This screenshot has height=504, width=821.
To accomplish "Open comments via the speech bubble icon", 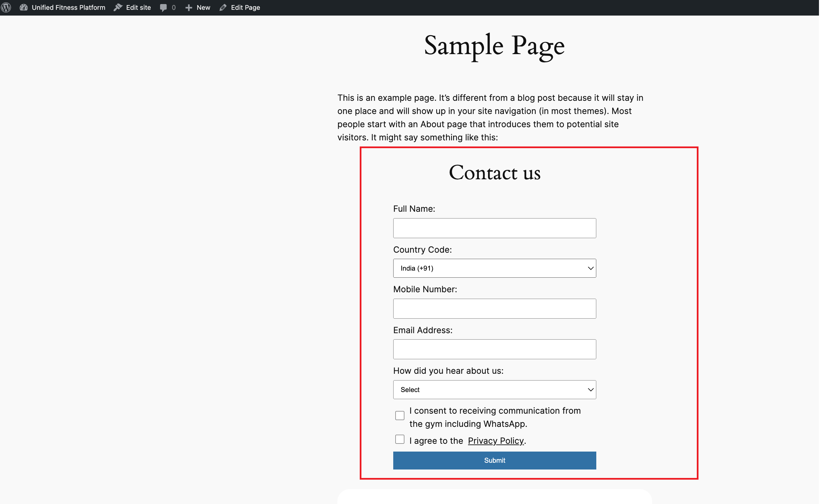I will [163, 7].
